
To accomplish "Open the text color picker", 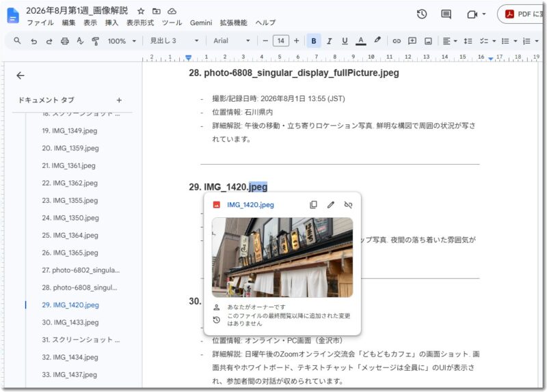I will (361, 41).
